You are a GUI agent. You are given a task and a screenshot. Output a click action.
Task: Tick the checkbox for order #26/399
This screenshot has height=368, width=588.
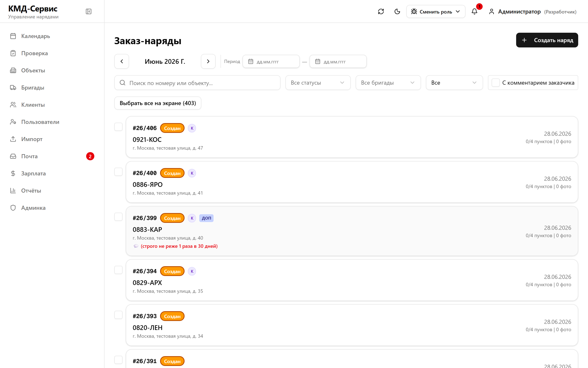click(118, 217)
